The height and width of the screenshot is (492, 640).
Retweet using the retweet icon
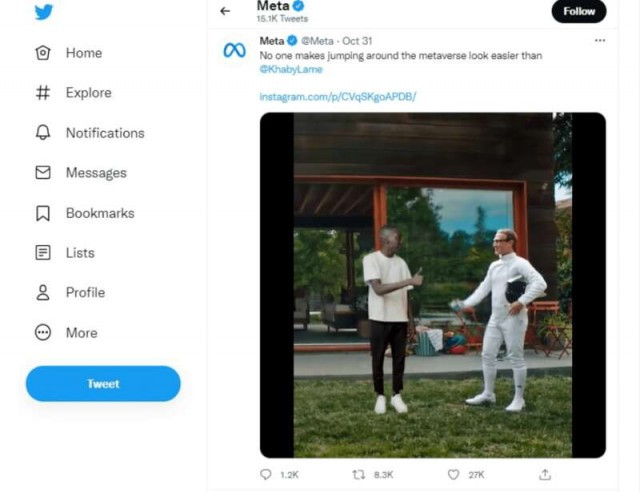coord(359,474)
